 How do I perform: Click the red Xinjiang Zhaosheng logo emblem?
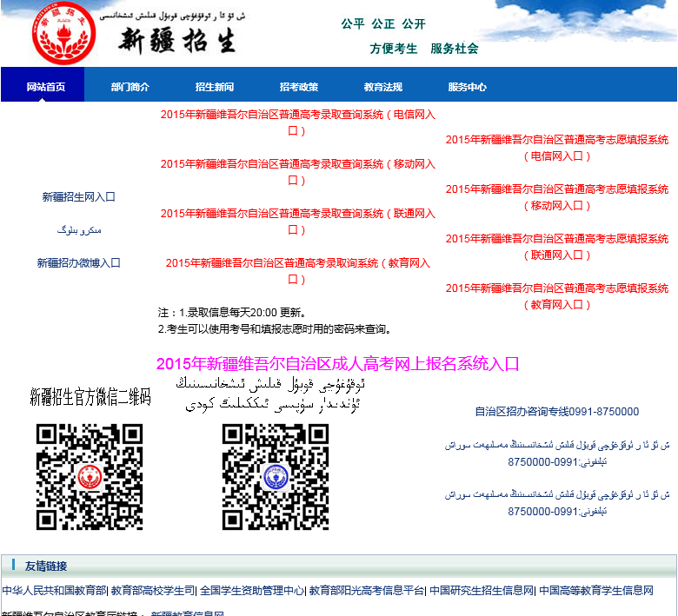(x=64, y=33)
